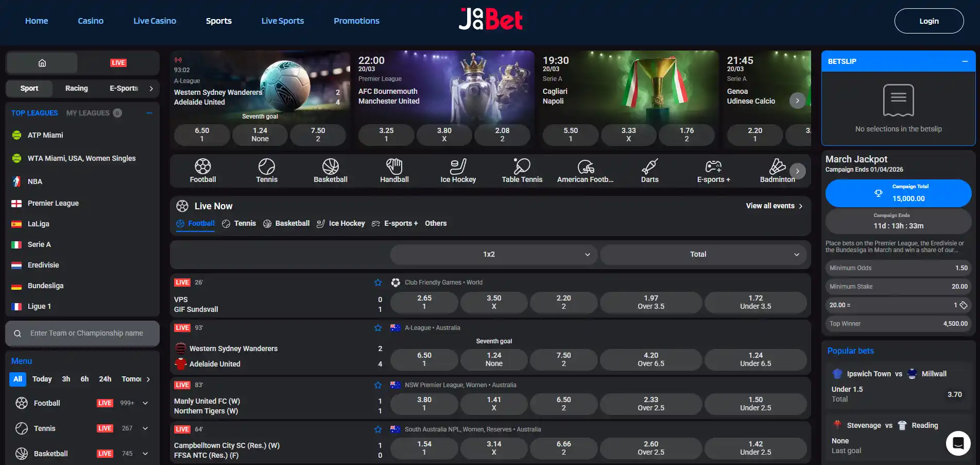Open the live chat bubble icon

[x=958, y=443]
